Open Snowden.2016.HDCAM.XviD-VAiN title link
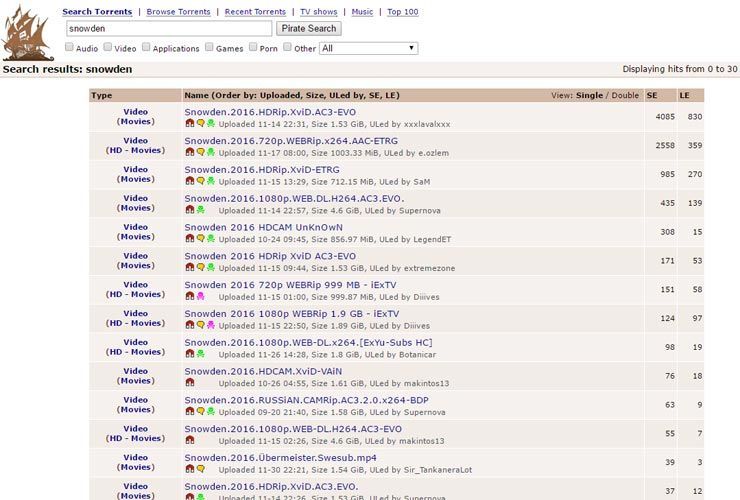This screenshot has height=500, width=740. point(263,371)
